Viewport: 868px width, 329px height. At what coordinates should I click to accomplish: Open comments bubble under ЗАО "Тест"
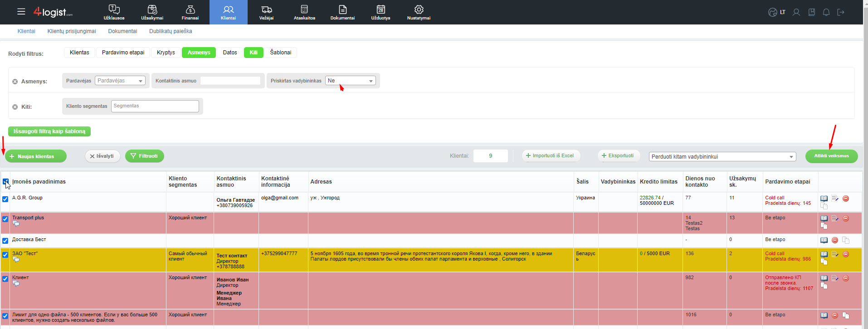(x=16, y=260)
